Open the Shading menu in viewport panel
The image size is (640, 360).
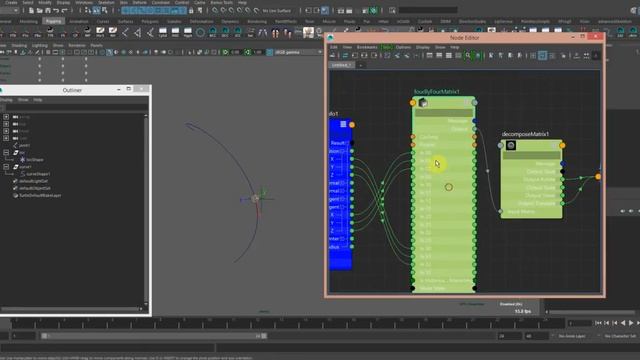point(19,45)
